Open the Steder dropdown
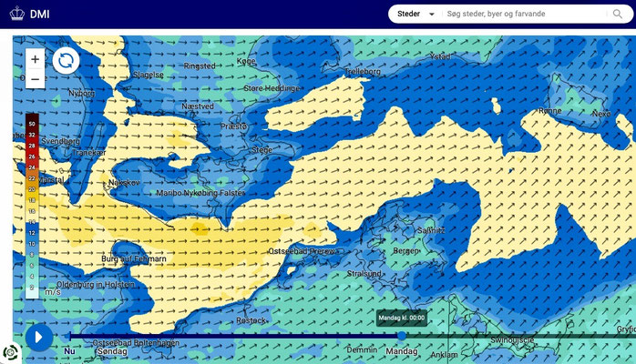 tap(415, 14)
